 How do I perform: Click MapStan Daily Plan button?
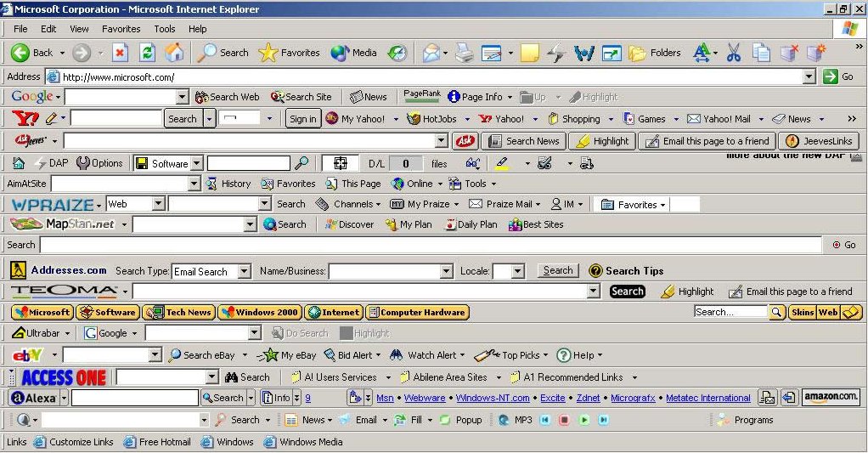[471, 224]
